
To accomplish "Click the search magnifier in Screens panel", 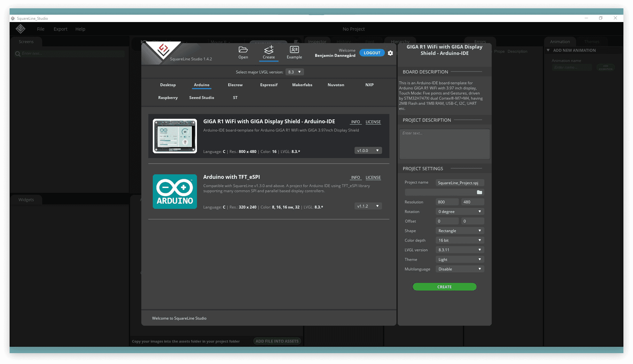I will pos(18,54).
